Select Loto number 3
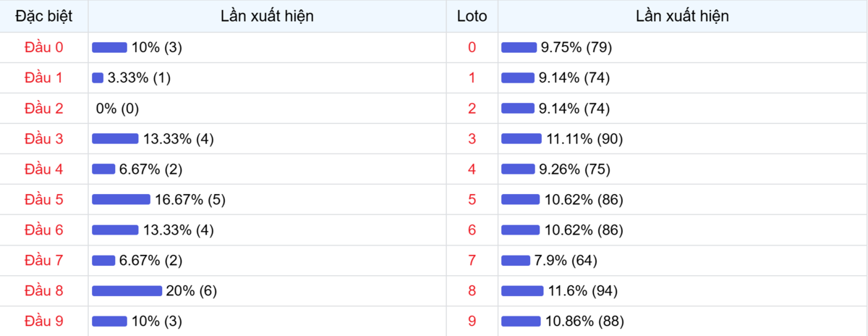Viewport: 868px width, 336px height. click(x=472, y=138)
